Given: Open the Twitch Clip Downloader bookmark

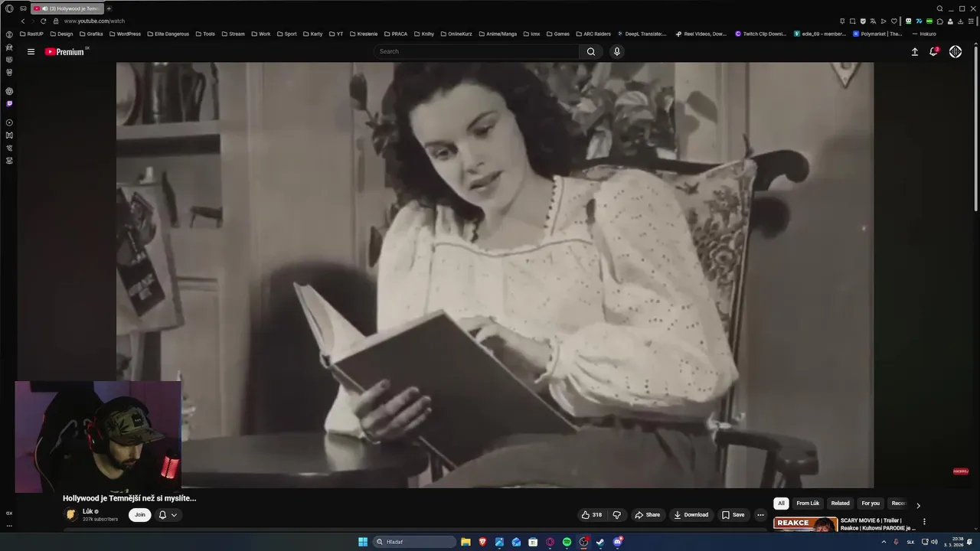Looking at the screenshot, I should [x=760, y=34].
